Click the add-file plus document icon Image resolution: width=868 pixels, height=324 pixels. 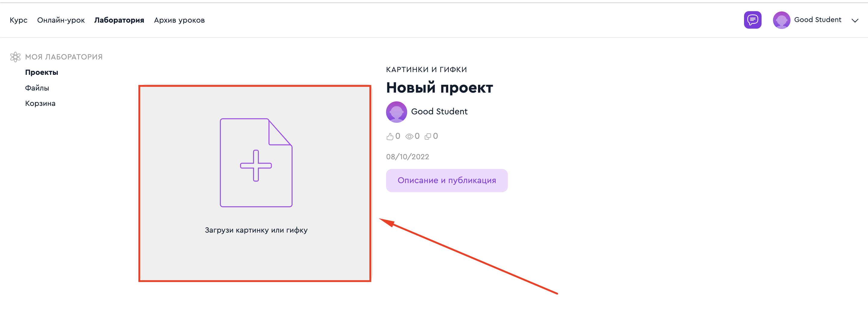click(256, 162)
